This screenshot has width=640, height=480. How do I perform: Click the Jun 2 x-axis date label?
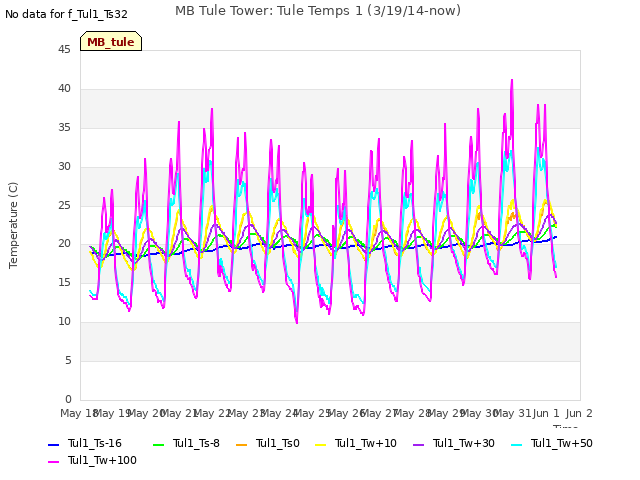tap(579, 413)
